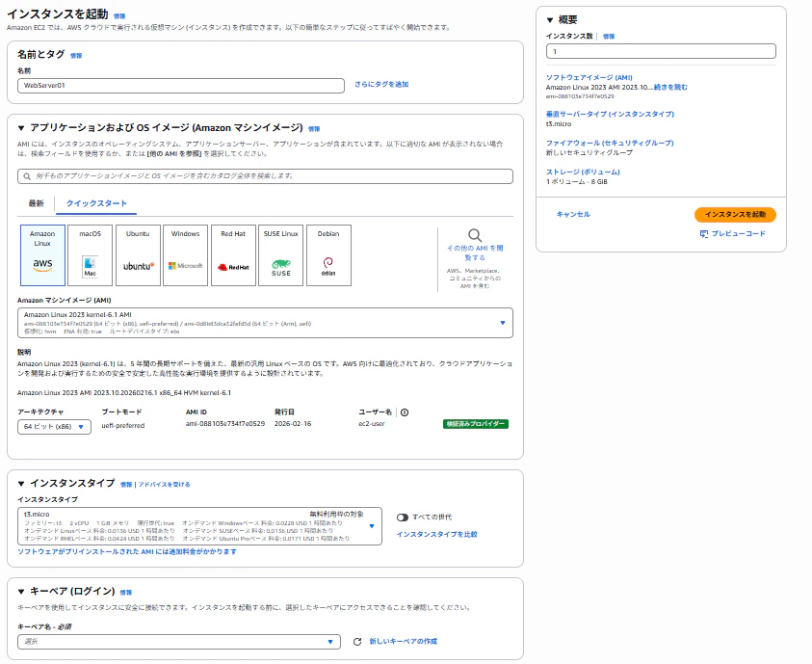Open the プレビューコード link
Viewport: 812px width, 664px height.
(x=738, y=234)
